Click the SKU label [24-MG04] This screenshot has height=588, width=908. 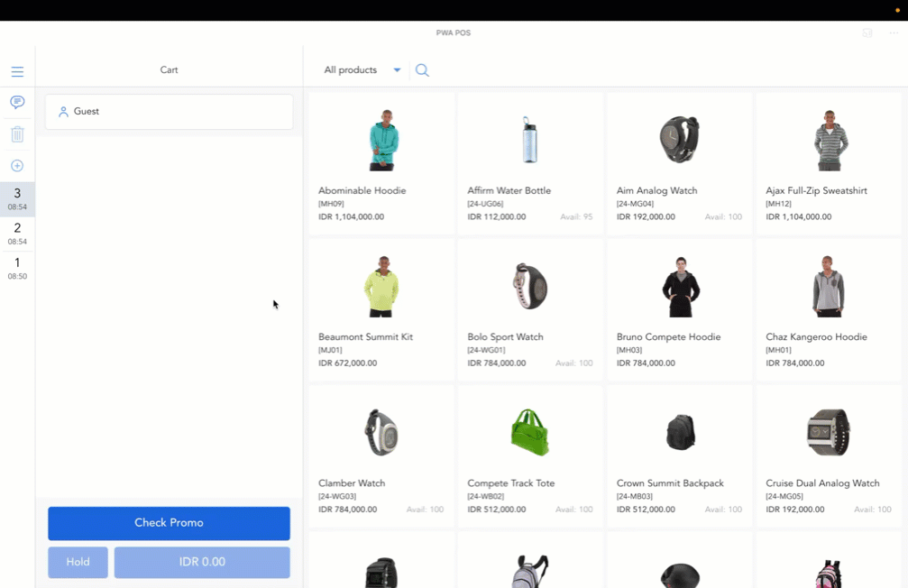(635, 204)
